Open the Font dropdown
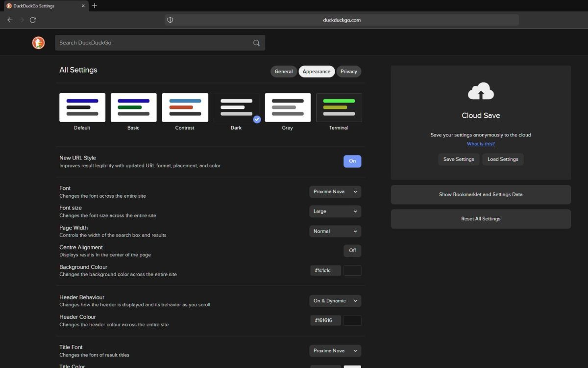Image resolution: width=588 pixels, height=368 pixels. click(x=335, y=191)
